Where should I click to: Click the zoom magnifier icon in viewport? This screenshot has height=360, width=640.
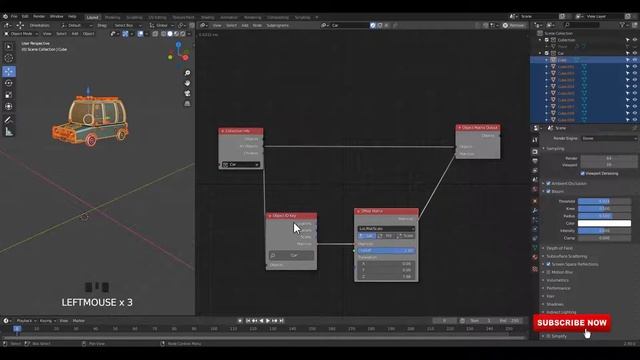click(x=187, y=73)
